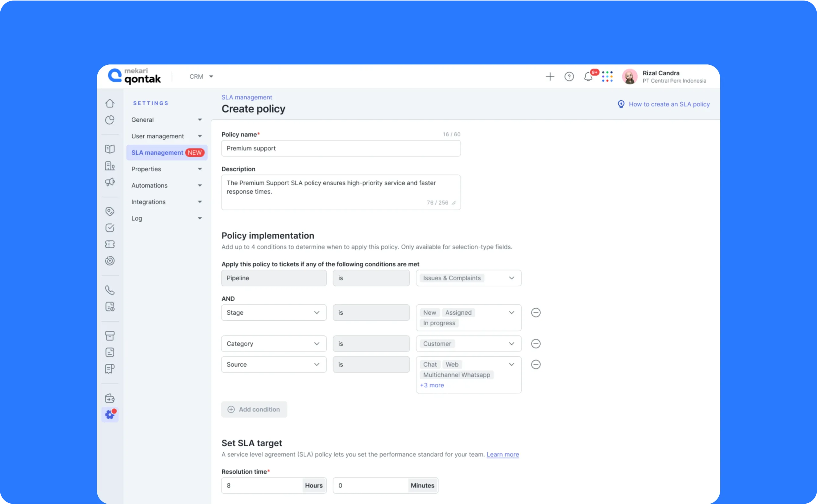Remove the Source condition row

tap(536, 364)
